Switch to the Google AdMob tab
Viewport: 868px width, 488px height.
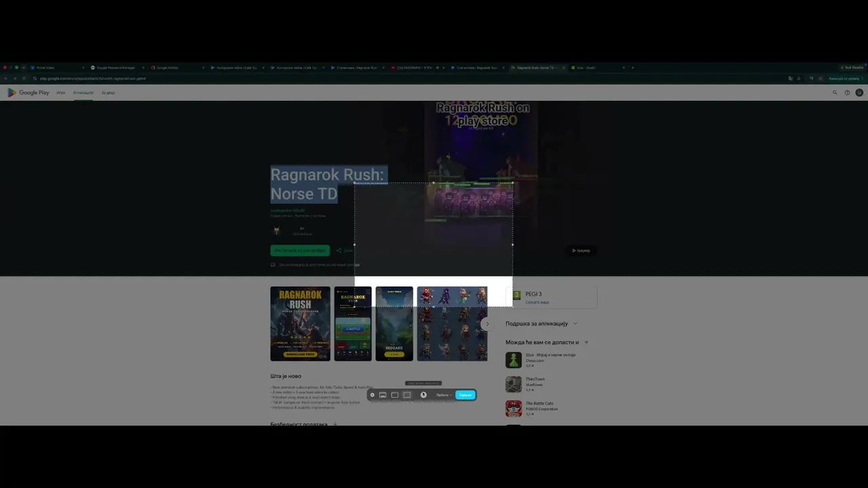(x=176, y=68)
